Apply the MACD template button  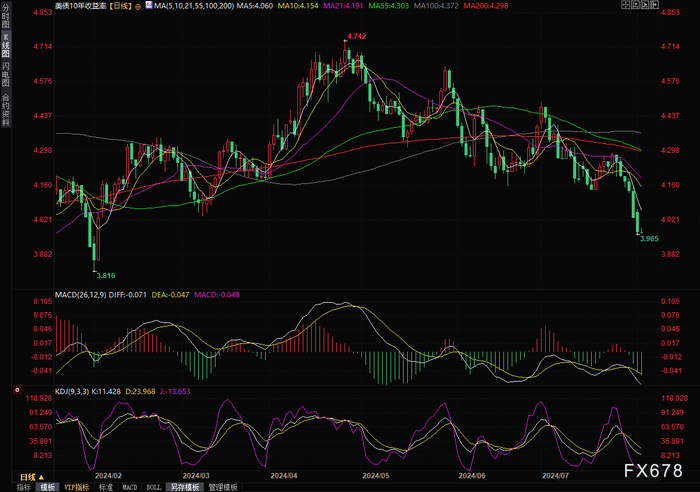tap(130, 487)
